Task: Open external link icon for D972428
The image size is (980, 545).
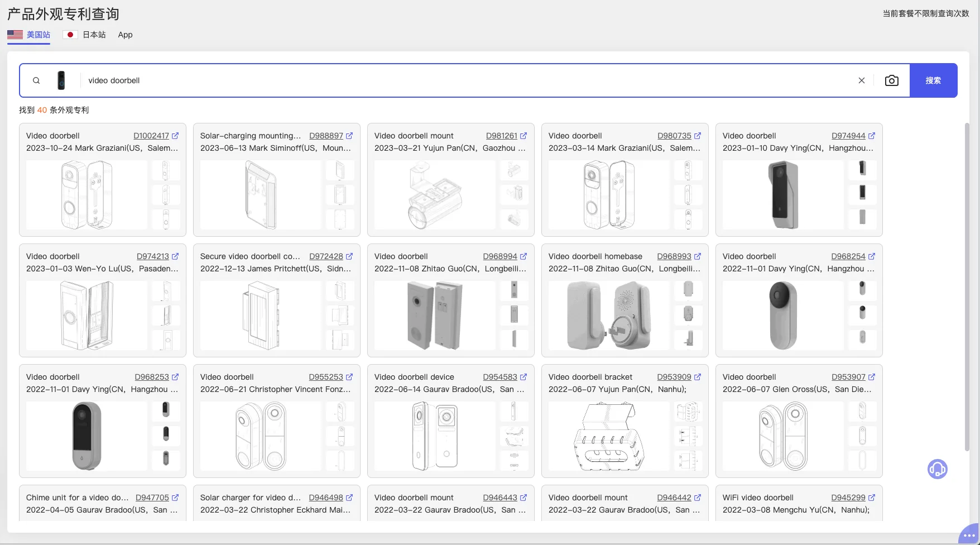Action: point(349,256)
